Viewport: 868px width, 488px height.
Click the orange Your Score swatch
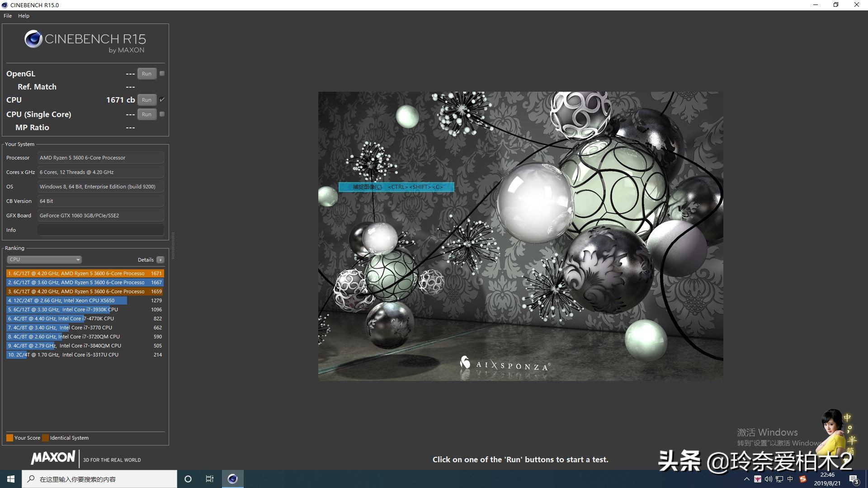[9, 437]
